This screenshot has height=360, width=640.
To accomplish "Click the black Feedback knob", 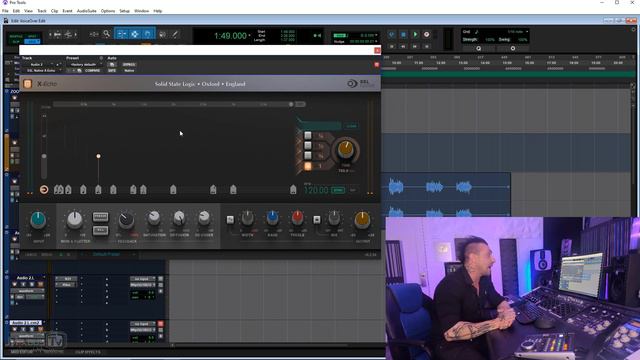I will [x=126, y=220].
